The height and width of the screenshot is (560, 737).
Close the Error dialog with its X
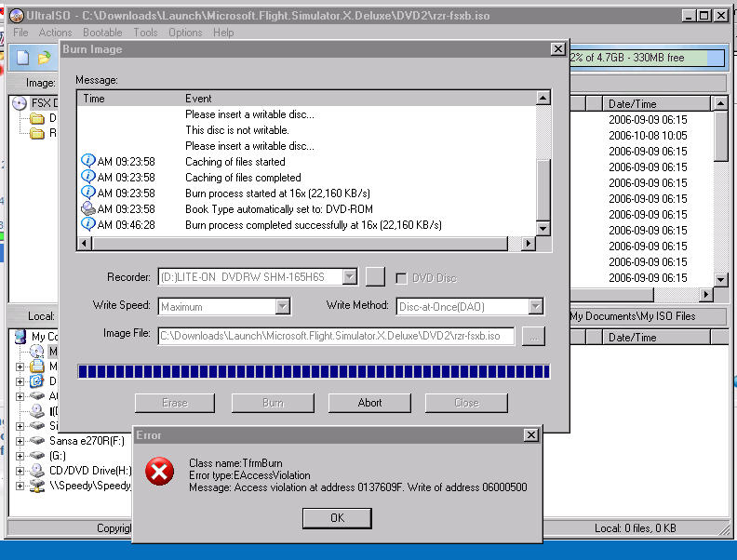(530, 435)
